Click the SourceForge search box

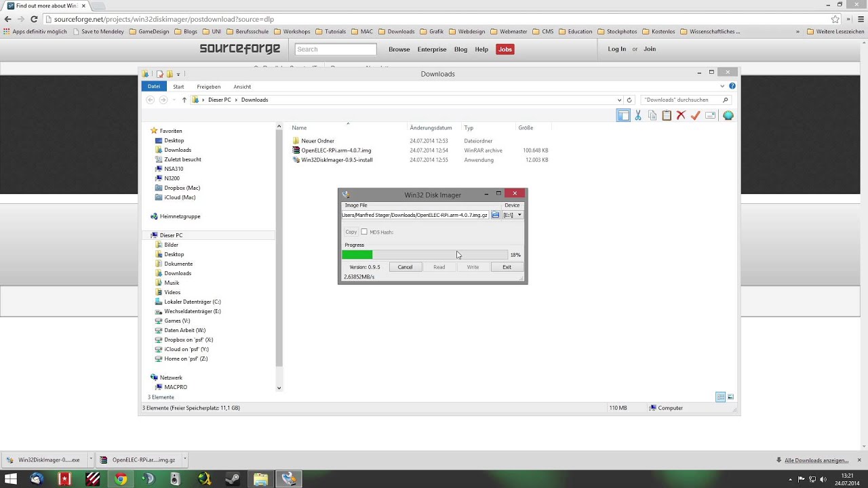tap(336, 49)
